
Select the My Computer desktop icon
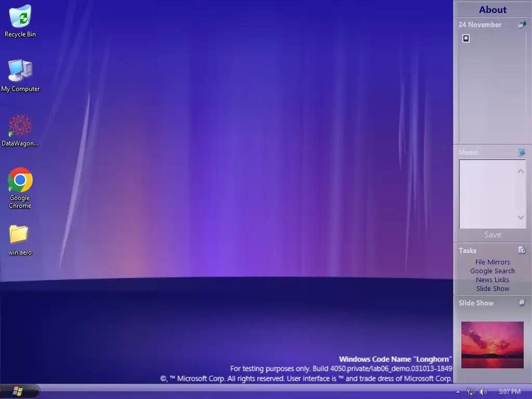click(20, 75)
